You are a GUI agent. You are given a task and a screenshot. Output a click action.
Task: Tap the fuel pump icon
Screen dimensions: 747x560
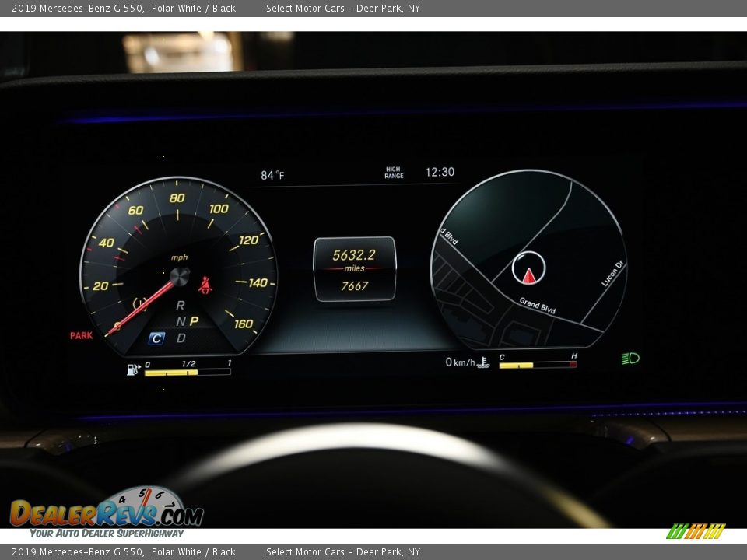133,369
